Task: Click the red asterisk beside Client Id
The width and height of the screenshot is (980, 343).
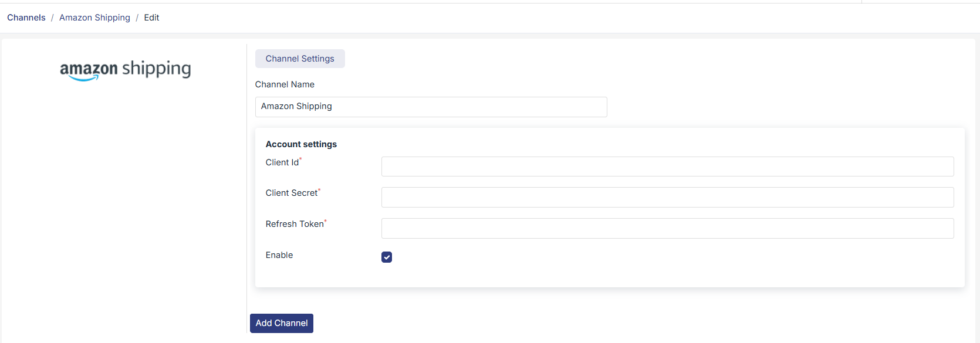Action: click(300, 159)
